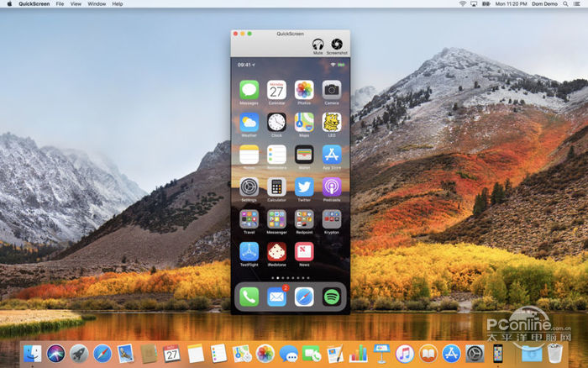
Task: Click the AirPlay display icon in menu bar
Action: (474, 3)
